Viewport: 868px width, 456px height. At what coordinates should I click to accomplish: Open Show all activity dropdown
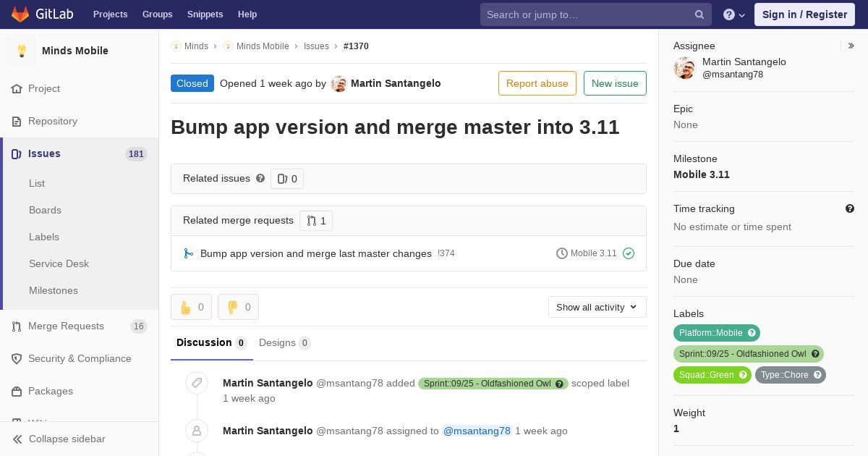(597, 307)
